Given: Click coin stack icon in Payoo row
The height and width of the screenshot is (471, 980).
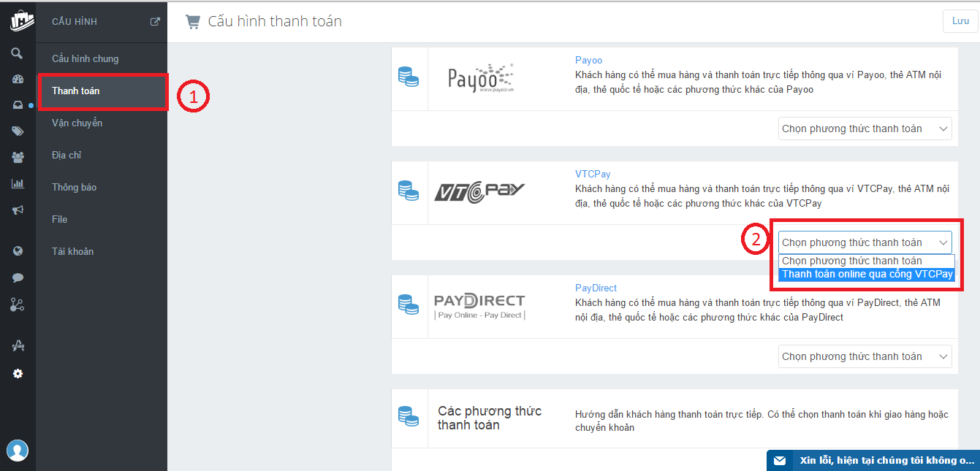Looking at the screenshot, I should pos(409,77).
